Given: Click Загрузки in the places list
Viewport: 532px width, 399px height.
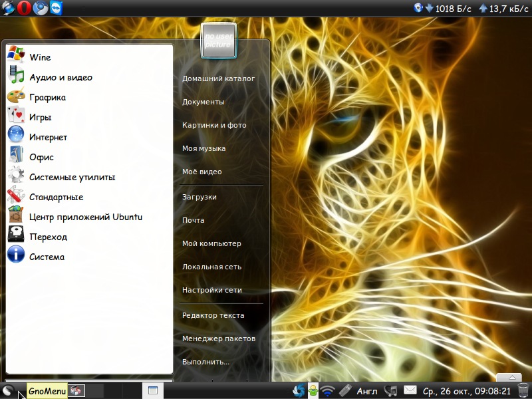Looking at the screenshot, I should [199, 197].
